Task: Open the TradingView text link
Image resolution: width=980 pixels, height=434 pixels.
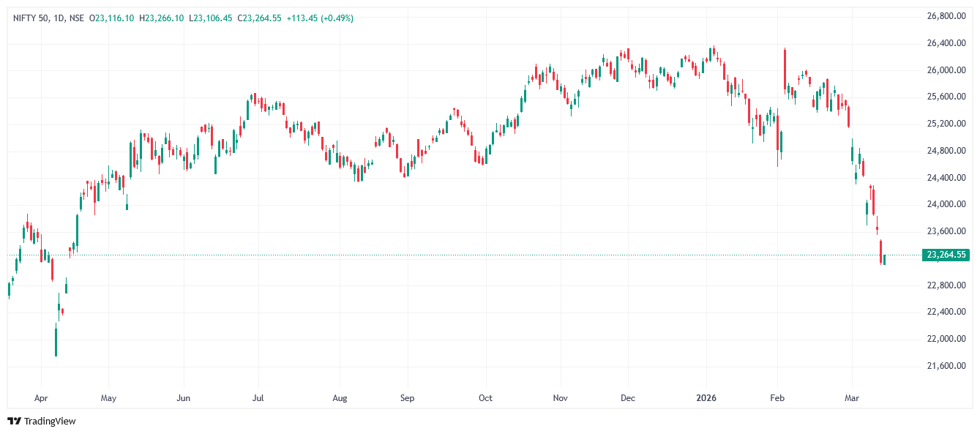Action: (50, 421)
